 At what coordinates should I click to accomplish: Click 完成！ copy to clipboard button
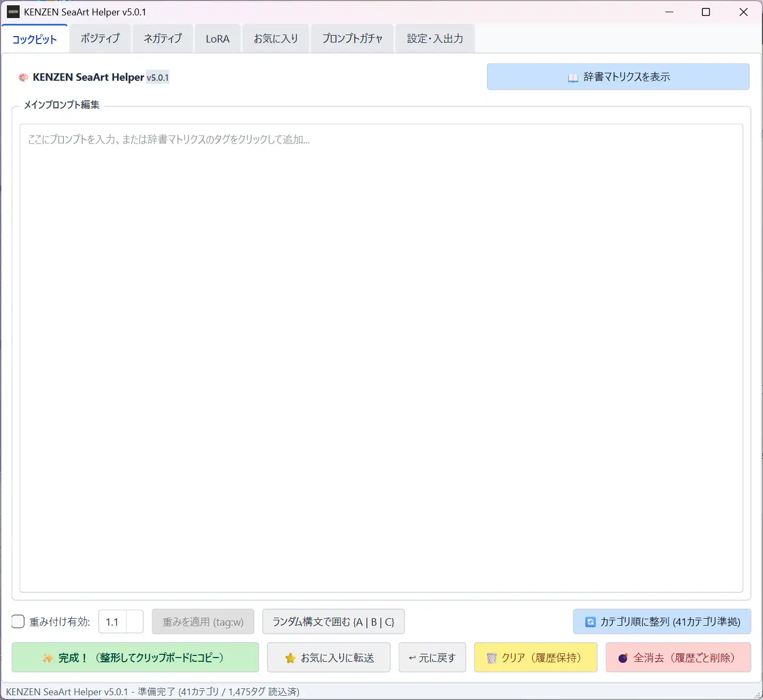135,658
